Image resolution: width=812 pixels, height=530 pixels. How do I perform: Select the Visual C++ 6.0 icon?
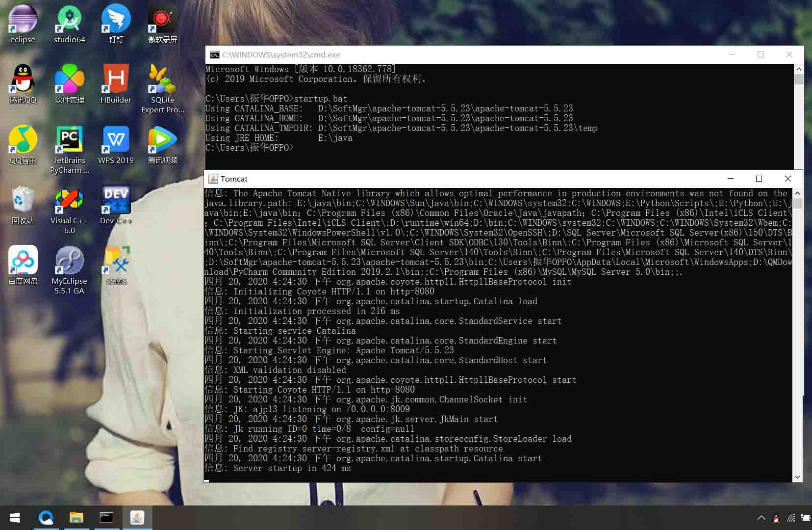coord(69,210)
